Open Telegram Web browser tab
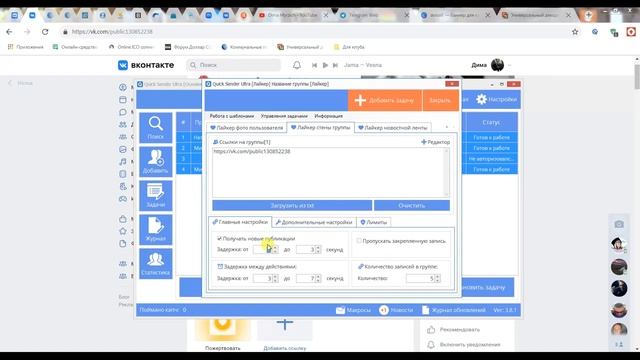This screenshot has width=640, height=360. (373, 15)
